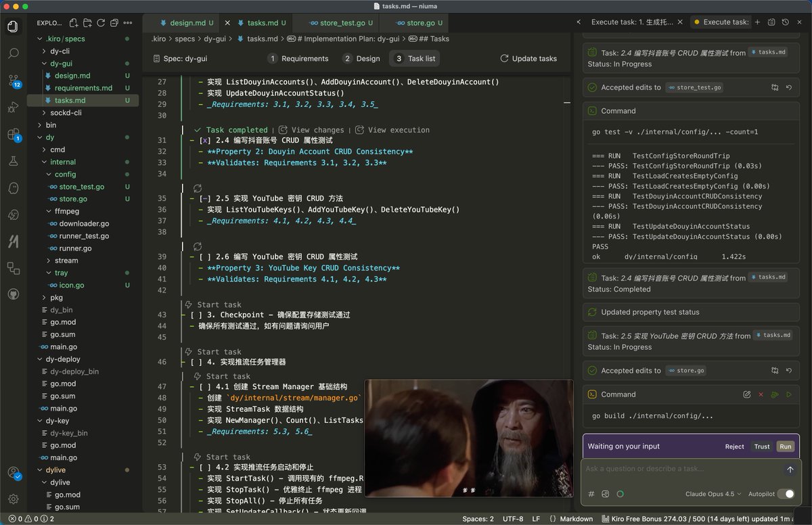Edit the go build command with pencil icon

pos(747,394)
